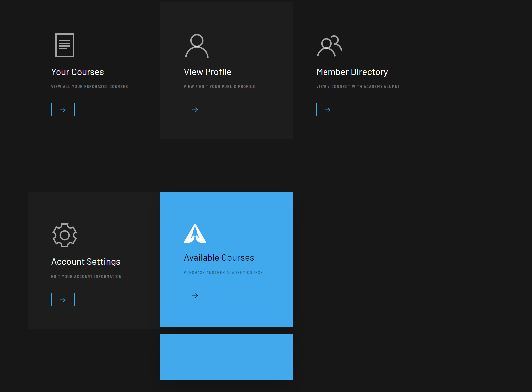The width and height of the screenshot is (532, 392).
Task: Click 'View all your purchased courses' text
Action: pyautogui.click(x=89, y=87)
